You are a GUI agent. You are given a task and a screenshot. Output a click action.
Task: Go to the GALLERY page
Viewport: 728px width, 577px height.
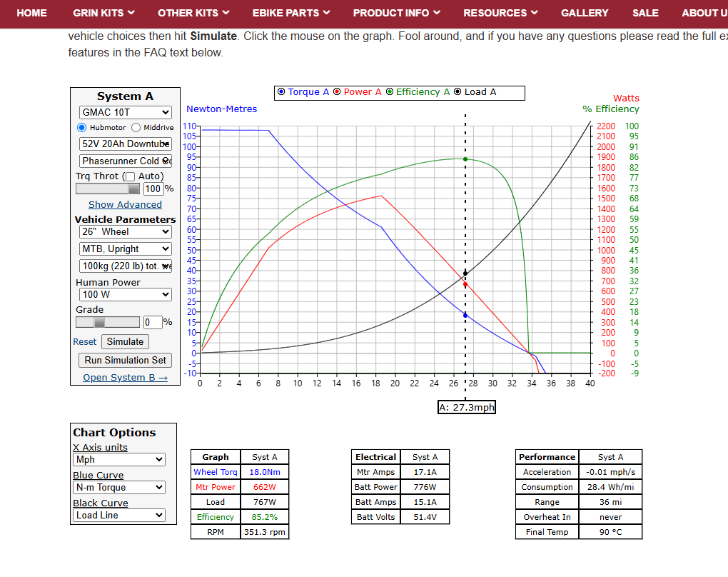(x=585, y=13)
